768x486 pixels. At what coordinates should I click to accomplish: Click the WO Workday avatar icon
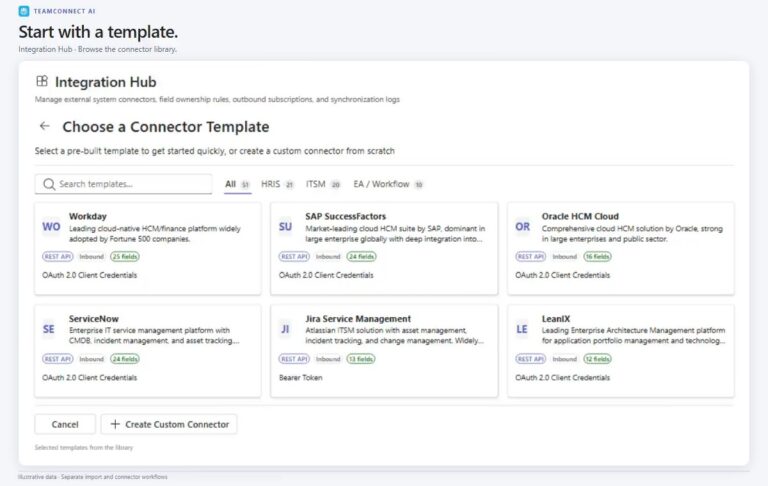pyautogui.click(x=51, y=227)
